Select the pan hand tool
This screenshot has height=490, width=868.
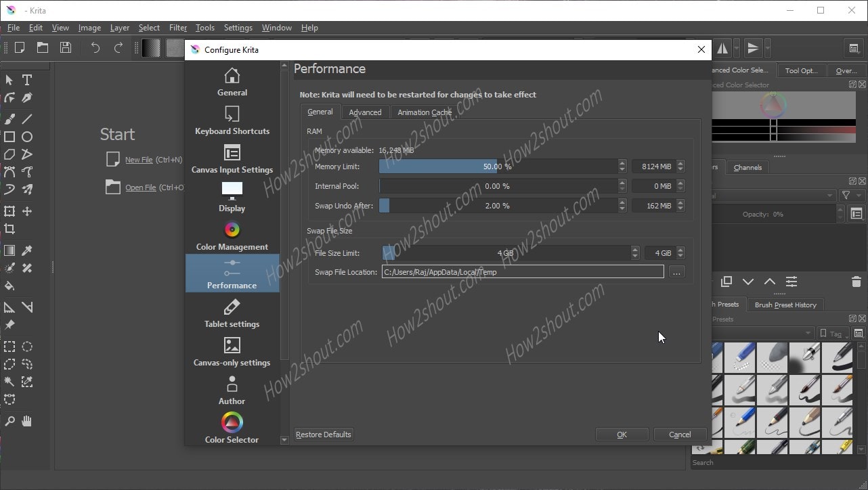click(27, 421)
